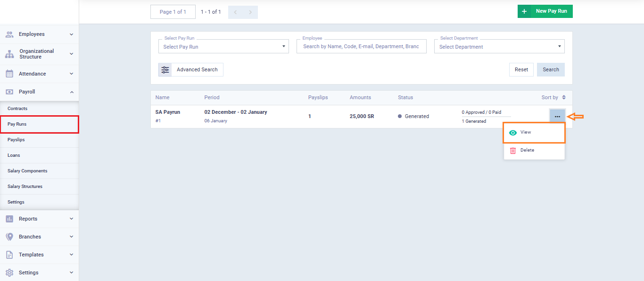The height and width of the screenshot is (281, 644).
Task: Click the Templates document icon
Action: point(9,255)
